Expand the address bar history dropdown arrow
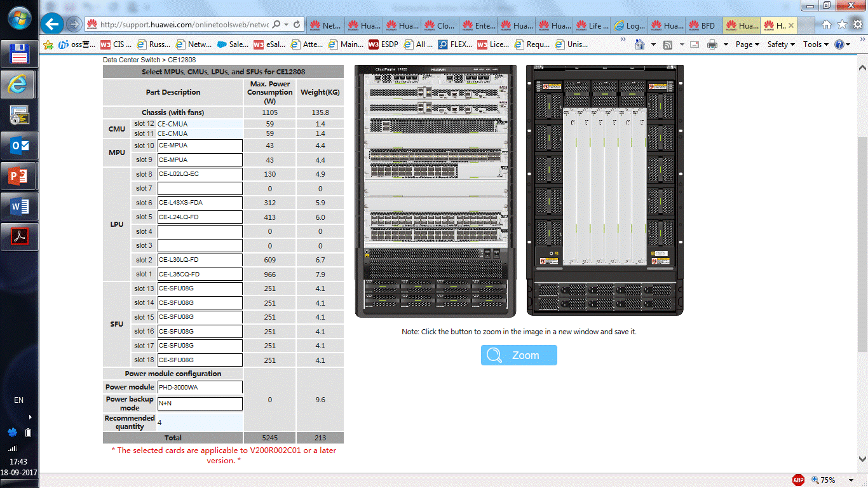The image size is (868, 488). [287, 25]
